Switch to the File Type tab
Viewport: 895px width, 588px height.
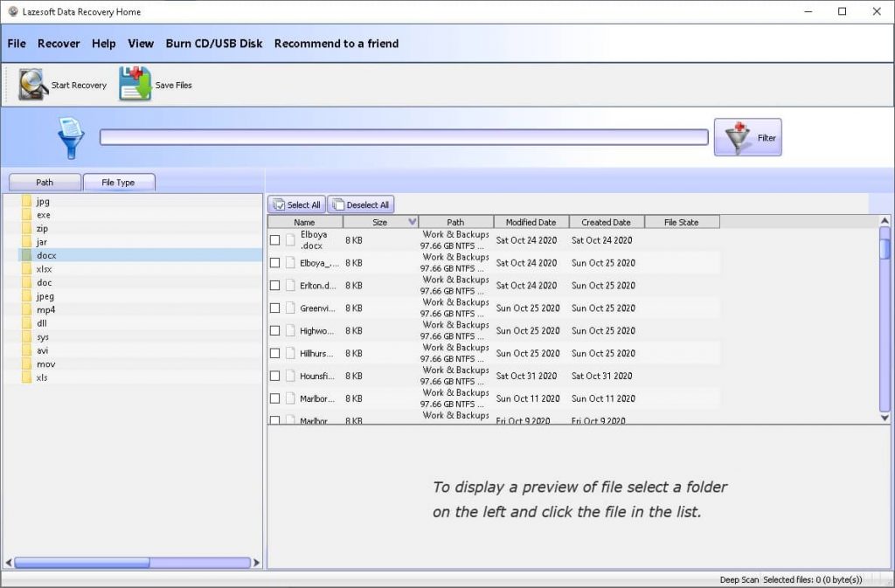pos(120,182)
